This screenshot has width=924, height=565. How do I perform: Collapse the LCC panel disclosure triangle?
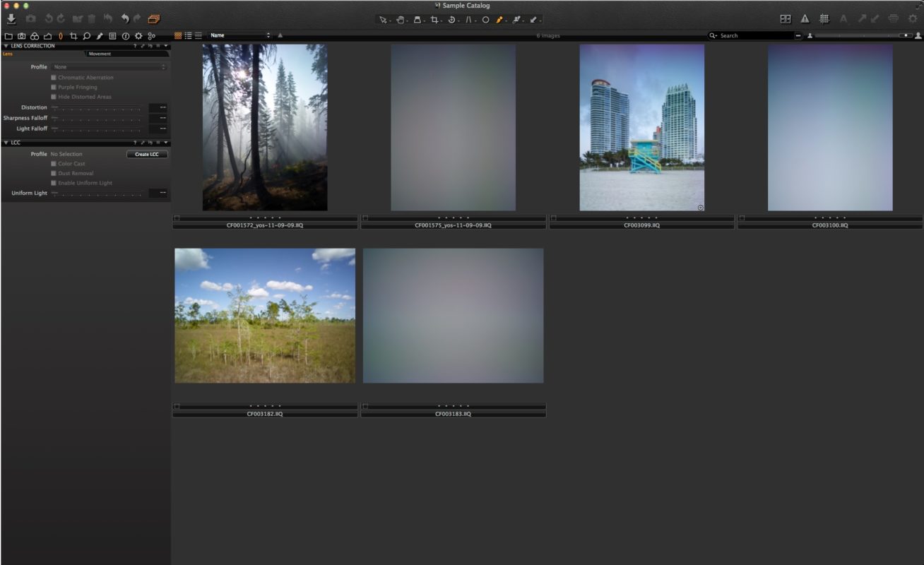[x=6, y=142]
